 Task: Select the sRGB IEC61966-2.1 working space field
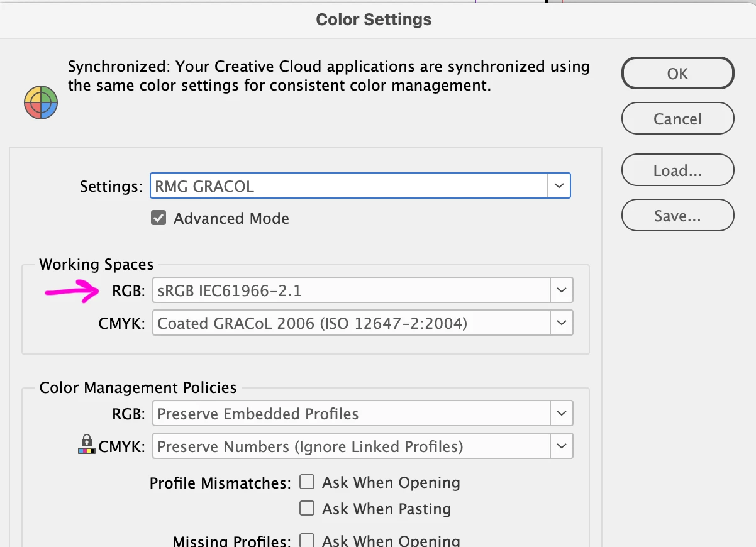(352, 290)
